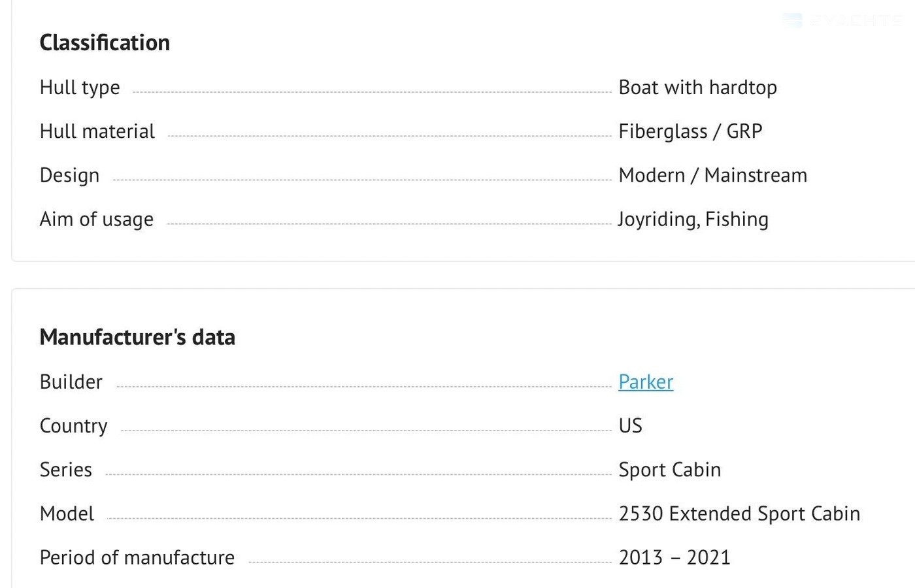Click the faint watermark logo icon
Screen dimensions: 915x588
pos(793,21)
